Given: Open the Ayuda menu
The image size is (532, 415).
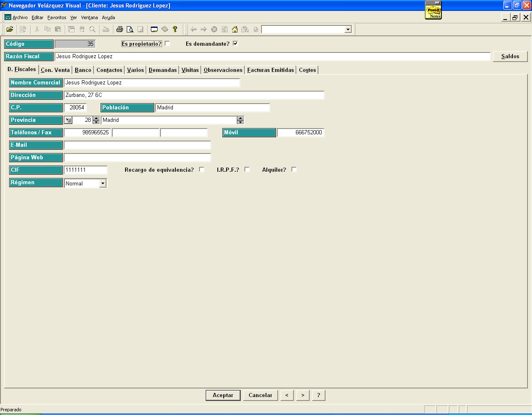Looking at the screenshot, I should [x=108, y=17].
